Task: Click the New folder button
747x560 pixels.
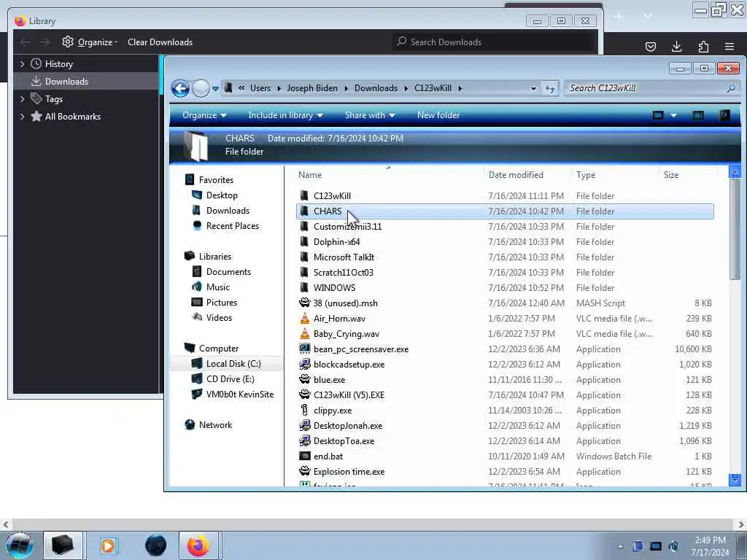Action: [438, 115]
